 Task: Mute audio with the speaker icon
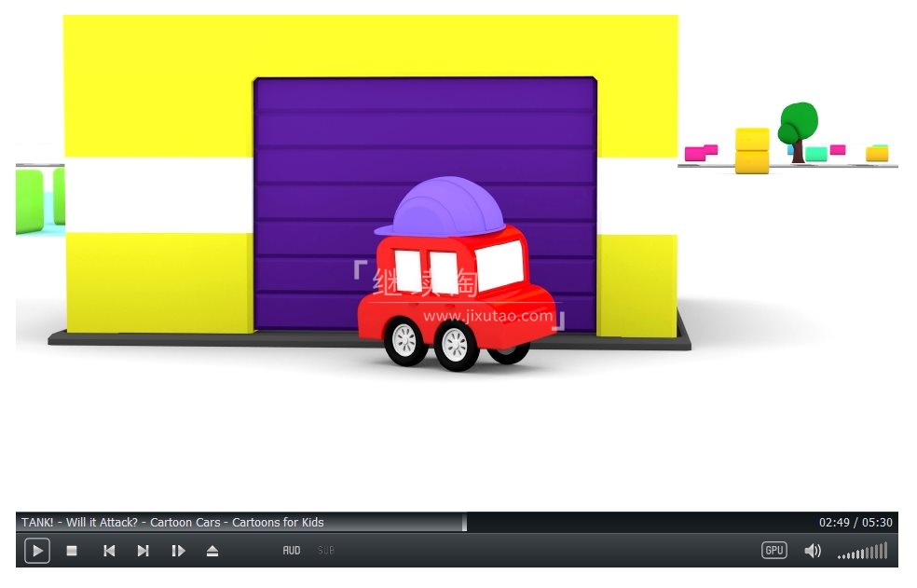[813, 551]
